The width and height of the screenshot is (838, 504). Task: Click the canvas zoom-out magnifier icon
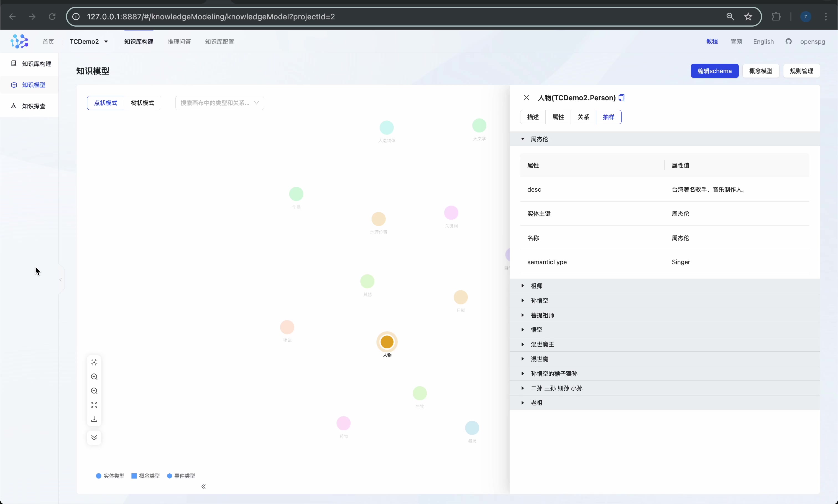point(94,391)
